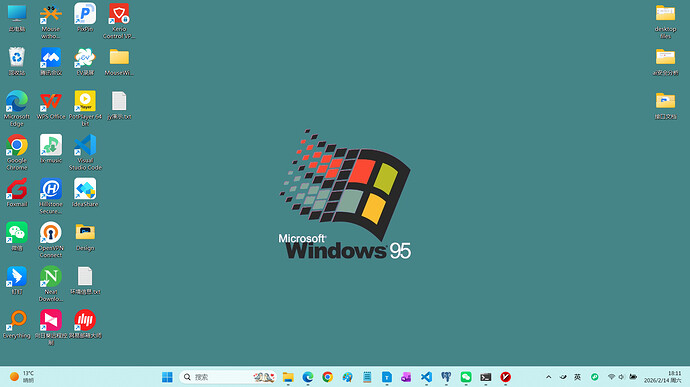The width and height of the screenshot is (690, 387).
Task: Open Microsoft Edge from the taskbar
Action: [x=308, y=377]
